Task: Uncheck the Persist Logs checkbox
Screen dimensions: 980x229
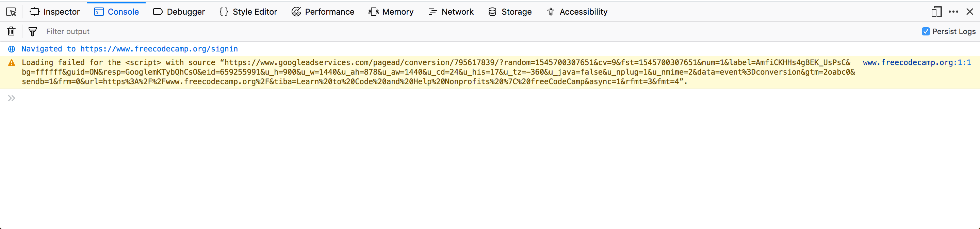Action: [926, 32]
